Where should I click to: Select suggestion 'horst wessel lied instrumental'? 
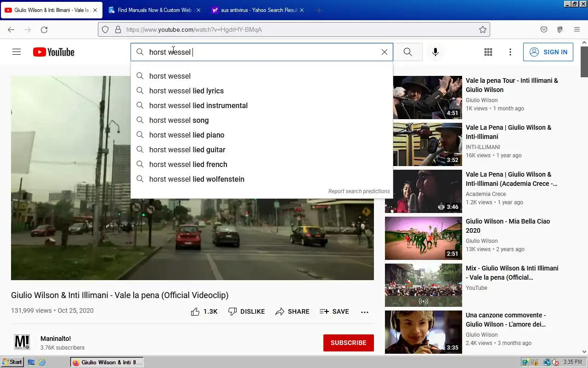click(x=262, y=105)
